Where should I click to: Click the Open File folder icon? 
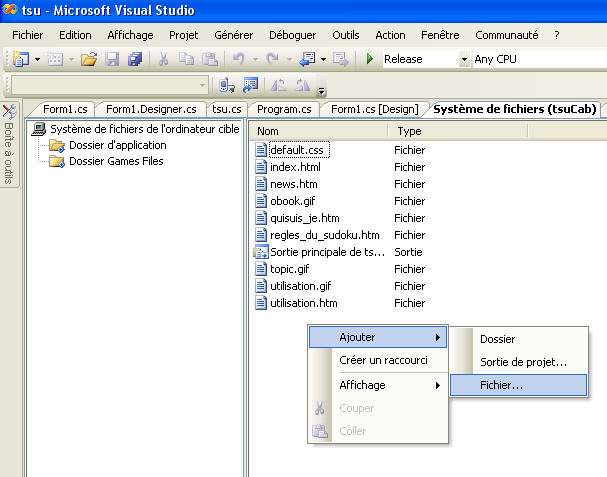pos(89,59)
